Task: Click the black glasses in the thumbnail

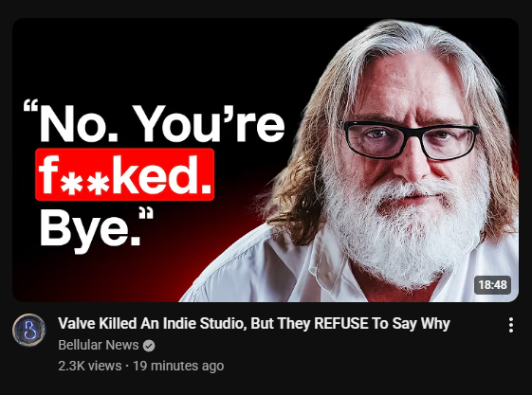Action: [410, 139]
